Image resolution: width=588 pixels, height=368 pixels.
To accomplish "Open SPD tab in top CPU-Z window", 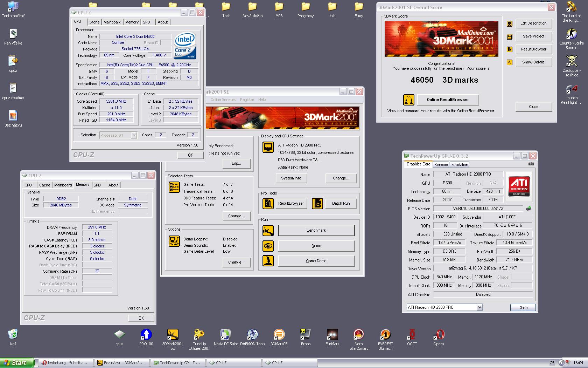I will pos(146,22).
